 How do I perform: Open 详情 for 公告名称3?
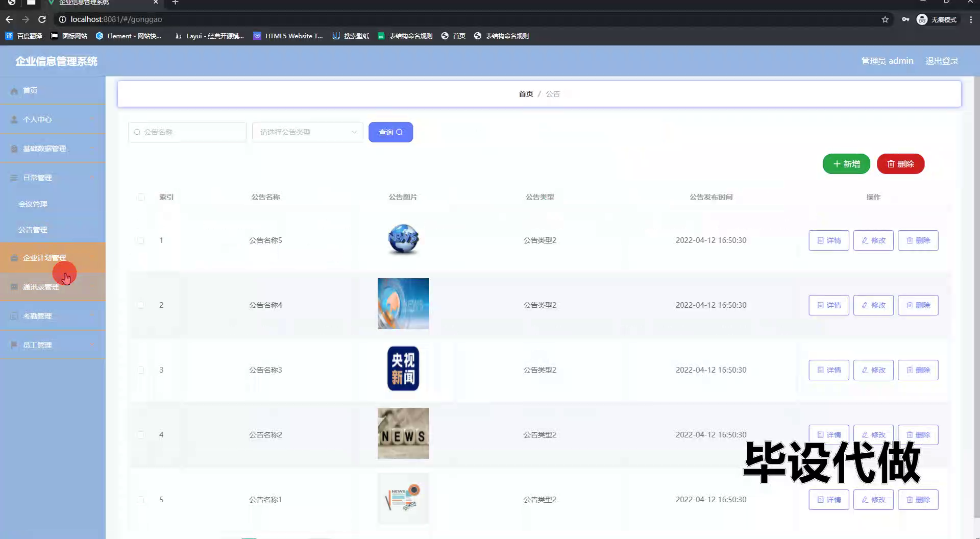click(x=829, y=370)
